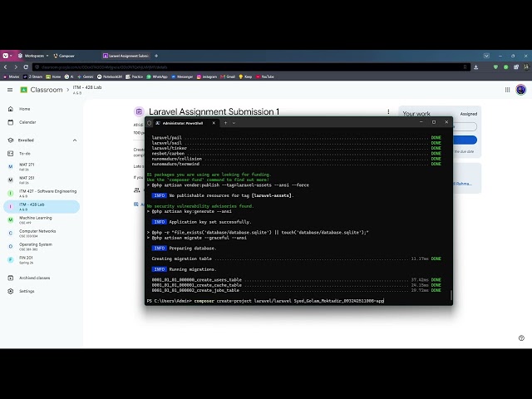Open a new browser tab

(156, 56)
